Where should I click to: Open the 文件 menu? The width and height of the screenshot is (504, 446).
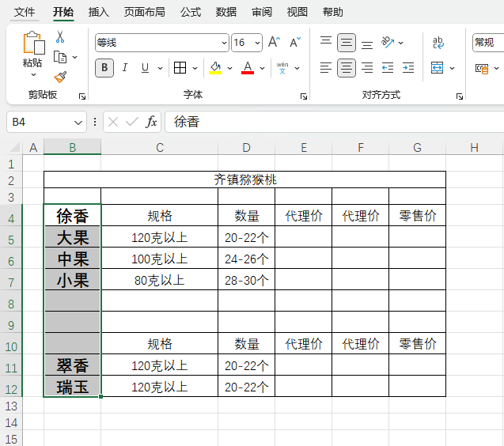point(25,12)
